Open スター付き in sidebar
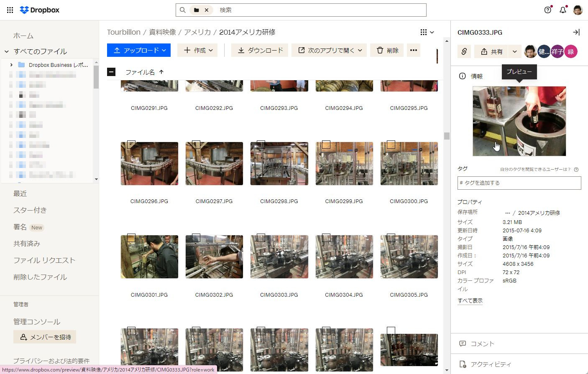The width and height of the screenshot is (588, 374). tap(30, 210)
